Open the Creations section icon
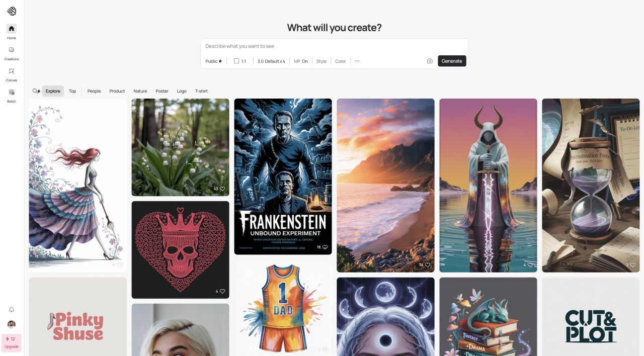The image size is (644, 356). (x=12, y=50)
